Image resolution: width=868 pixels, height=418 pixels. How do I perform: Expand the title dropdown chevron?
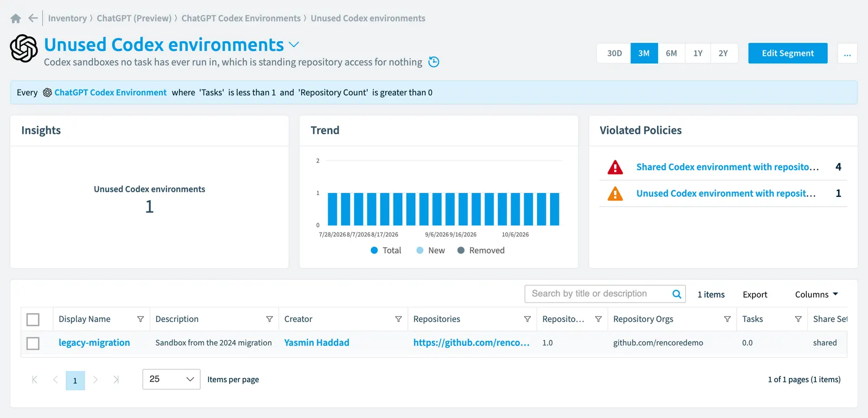pos(293,44)
